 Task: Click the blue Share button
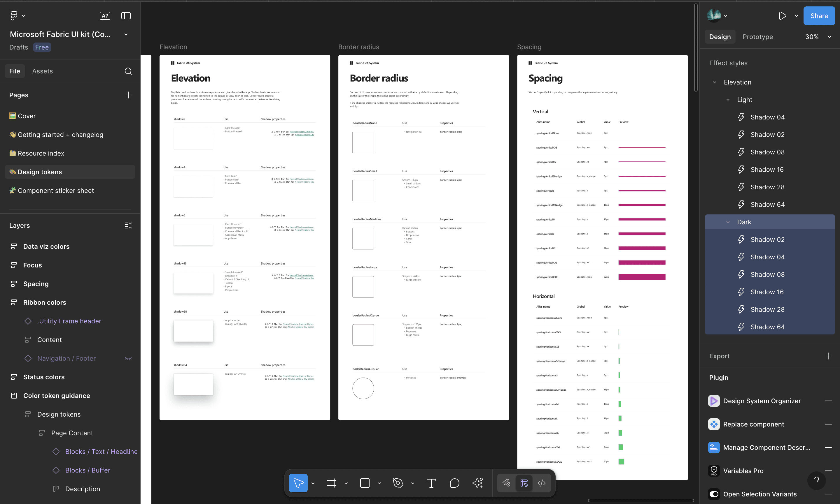tap(819, 16)
